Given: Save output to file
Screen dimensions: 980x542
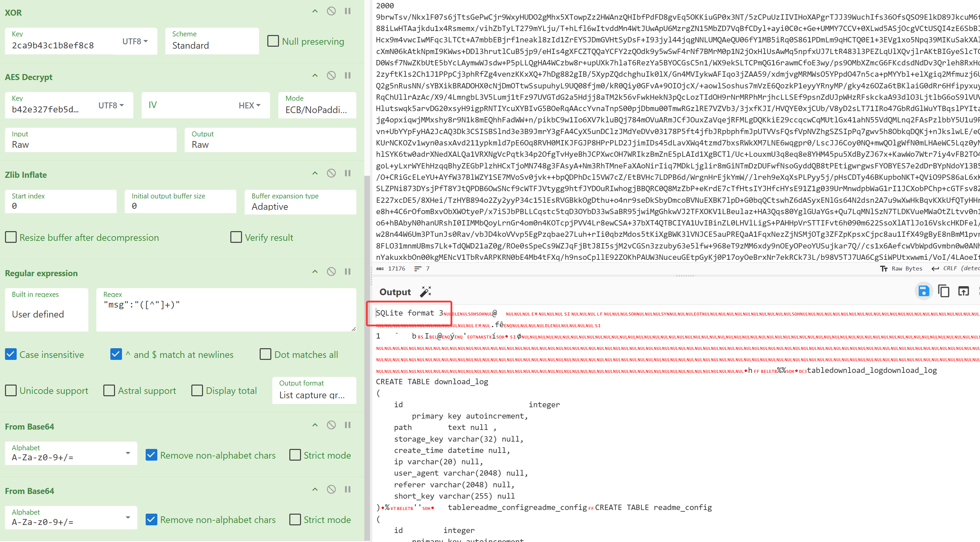Looking at the screenshot, I should (x=923, y=291).
